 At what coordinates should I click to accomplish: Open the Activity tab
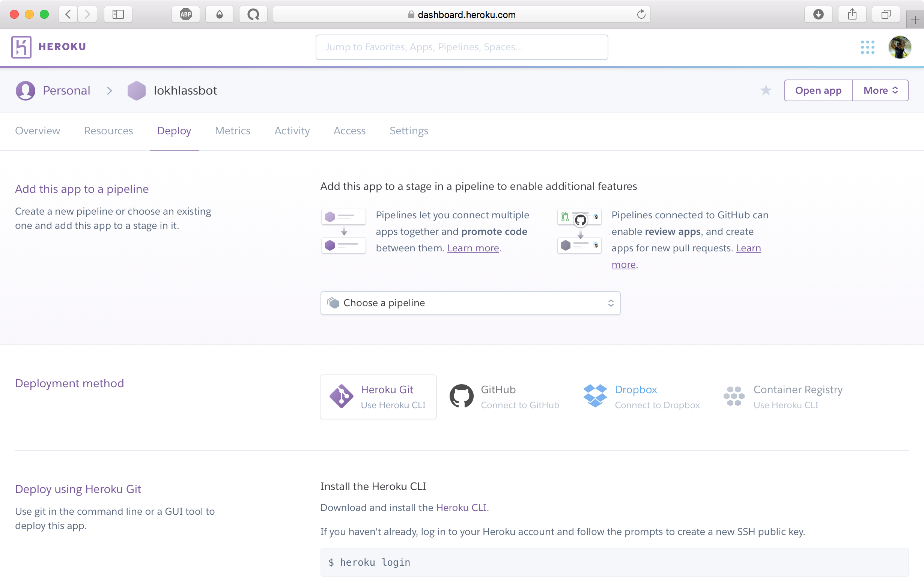click(292, 131)
